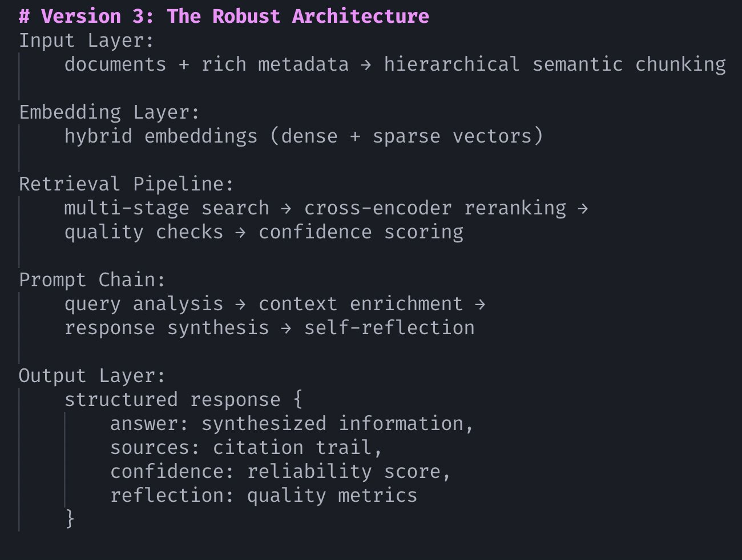Click the "sources: citation trail," line
This screenshot has height=560, width=742.
click(246, 448)
